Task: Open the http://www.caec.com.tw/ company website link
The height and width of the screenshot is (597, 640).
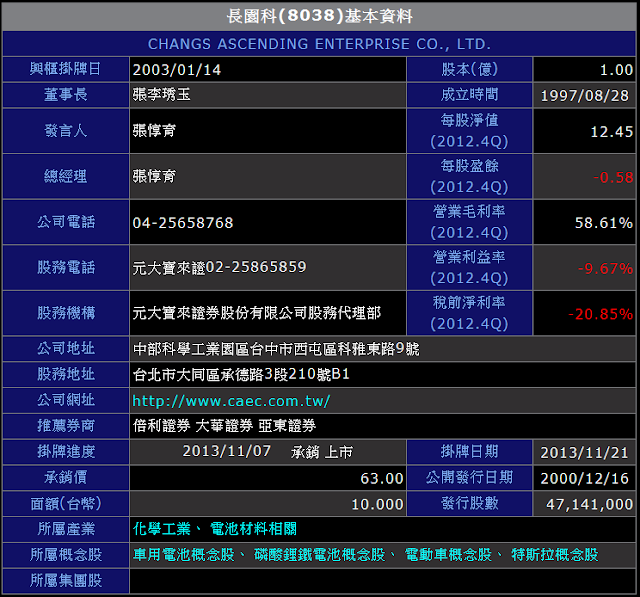Action: 231,401
